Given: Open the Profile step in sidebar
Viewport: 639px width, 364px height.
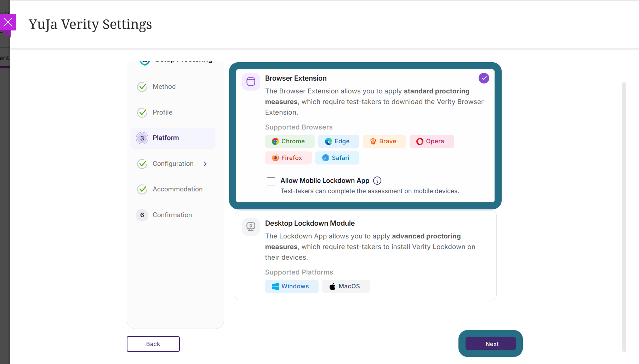Looking at the screenshot, I should pyautogui.click(x=162, y=112).
